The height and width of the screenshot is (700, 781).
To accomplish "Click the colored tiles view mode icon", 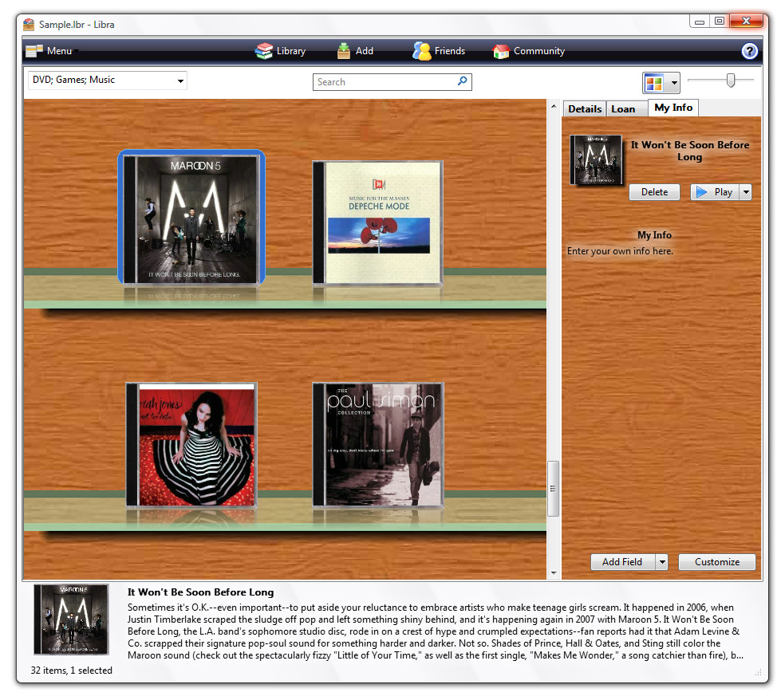I will pyautogui.click(x=654, y=83).
